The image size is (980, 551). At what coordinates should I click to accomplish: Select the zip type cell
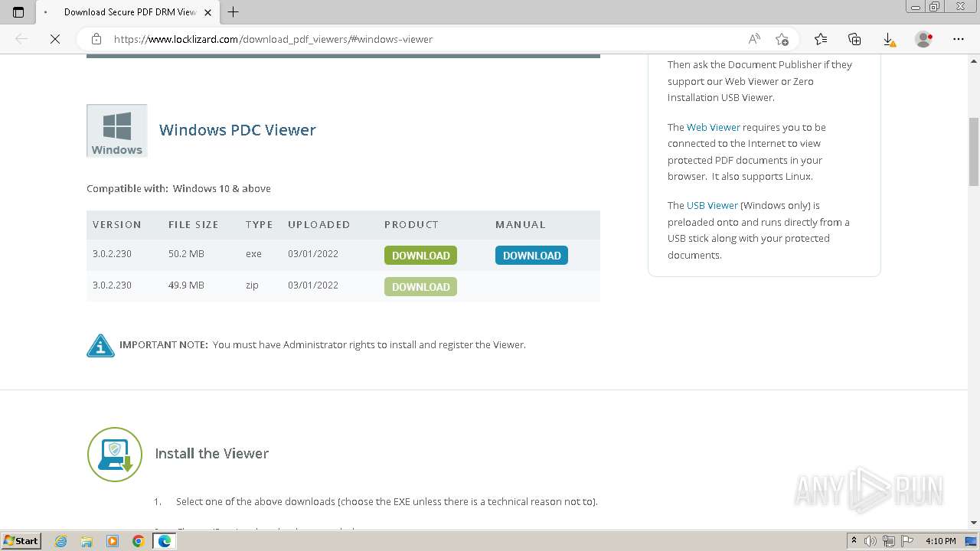click(252, 285)
